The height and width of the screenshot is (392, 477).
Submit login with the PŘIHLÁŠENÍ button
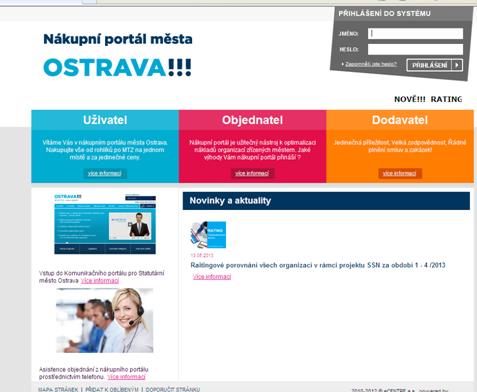pos(434,65)
